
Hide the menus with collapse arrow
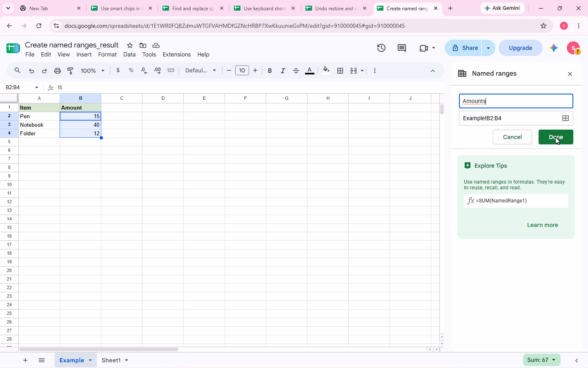433,71
